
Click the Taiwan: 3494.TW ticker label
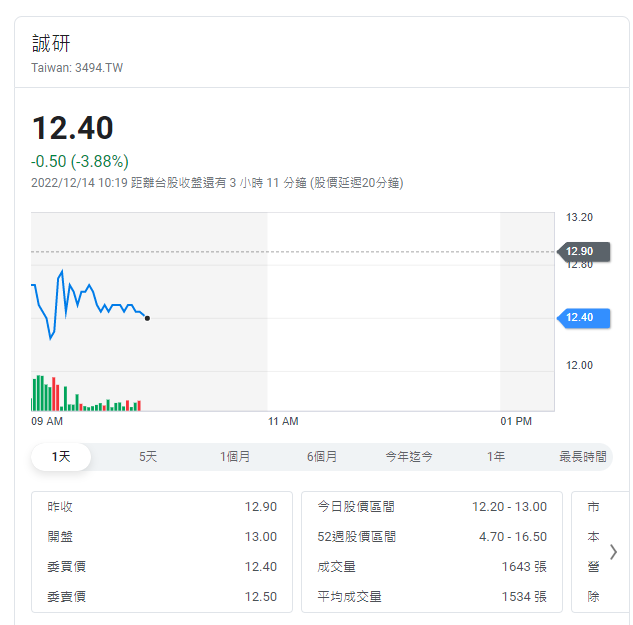coord(77,68)
